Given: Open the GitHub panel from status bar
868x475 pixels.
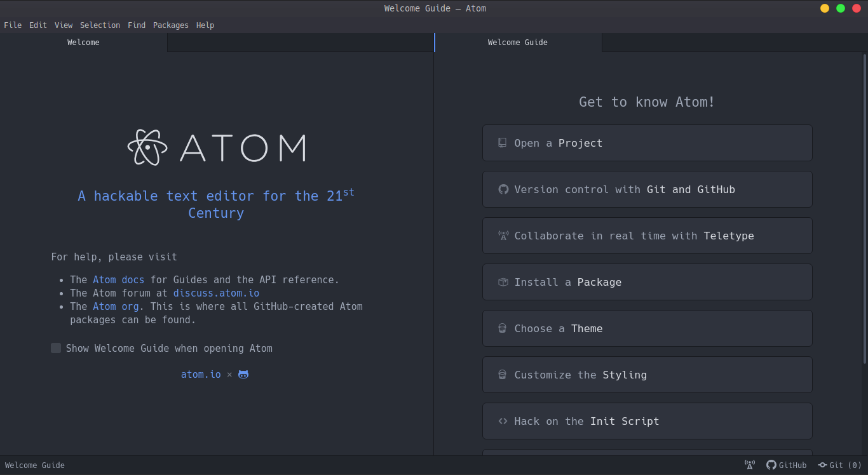Looking at the screenshot, I should click(x=787, y=465).
